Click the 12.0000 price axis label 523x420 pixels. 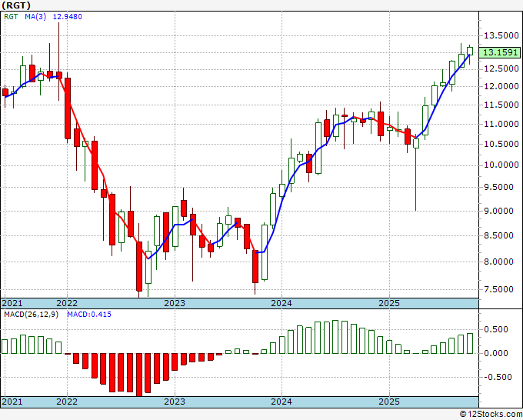(501, 86)
